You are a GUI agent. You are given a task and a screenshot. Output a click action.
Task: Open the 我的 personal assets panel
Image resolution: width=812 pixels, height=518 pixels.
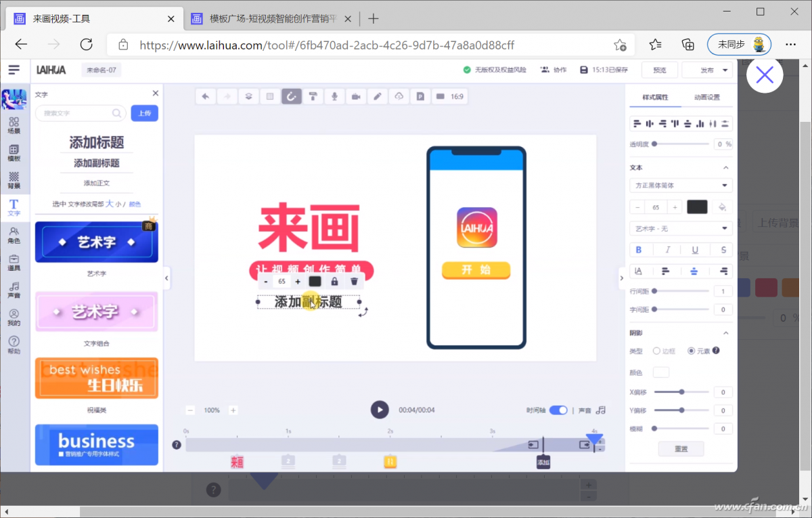(x=14, y=318)
